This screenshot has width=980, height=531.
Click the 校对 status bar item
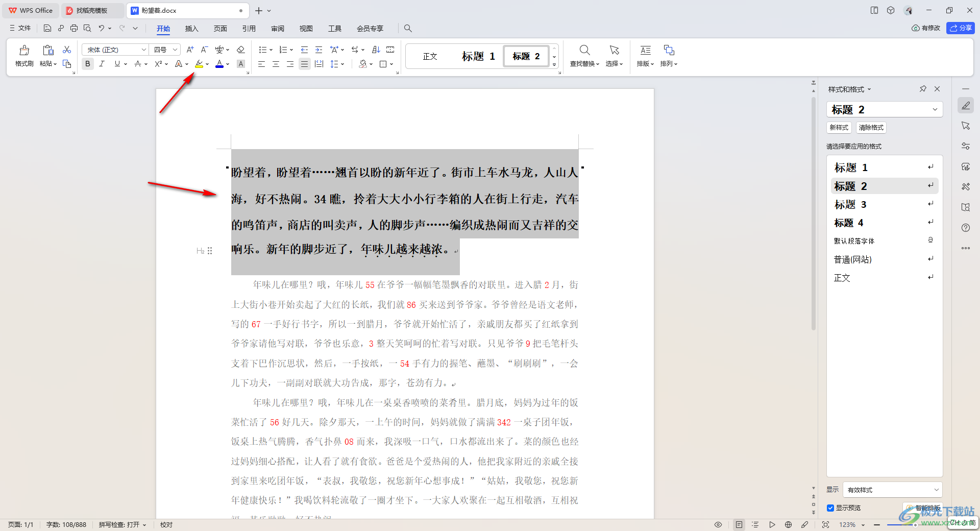tap(166, 524)
